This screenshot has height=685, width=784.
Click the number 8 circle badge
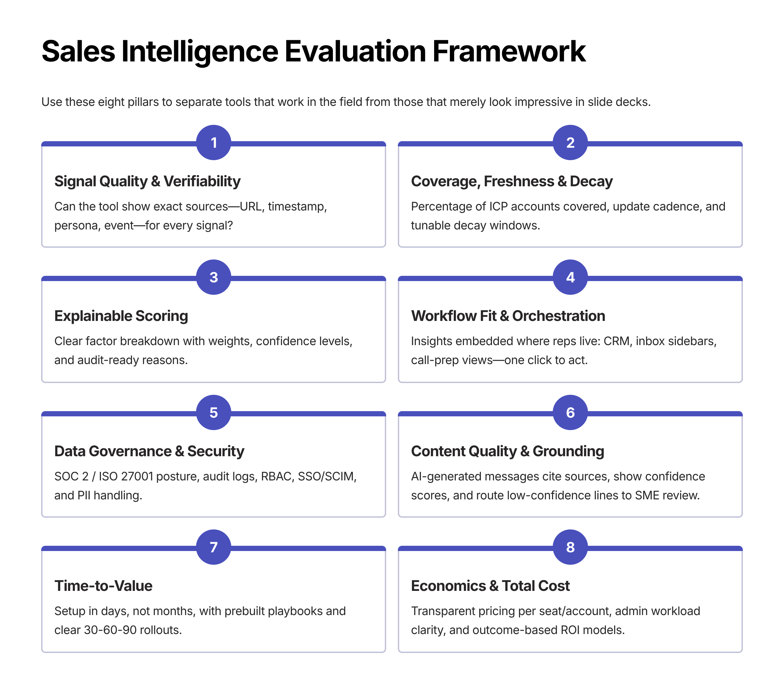click(570, 547)
